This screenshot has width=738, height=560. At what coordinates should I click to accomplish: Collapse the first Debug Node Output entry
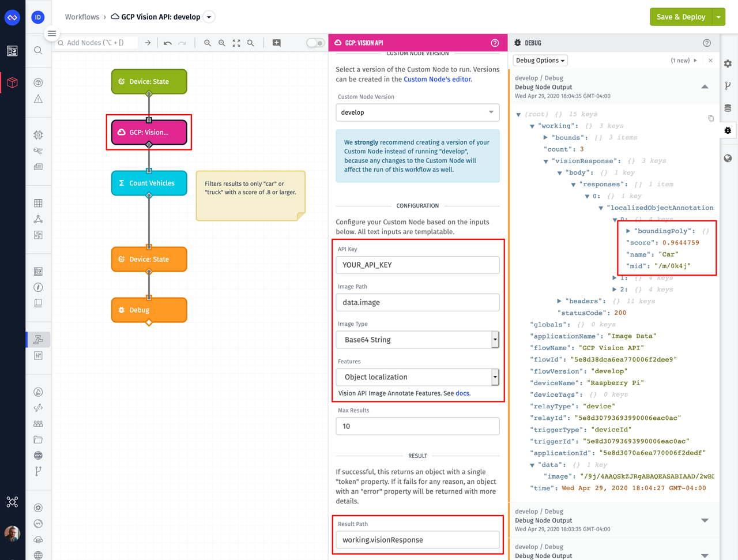[x=705, y=87]
